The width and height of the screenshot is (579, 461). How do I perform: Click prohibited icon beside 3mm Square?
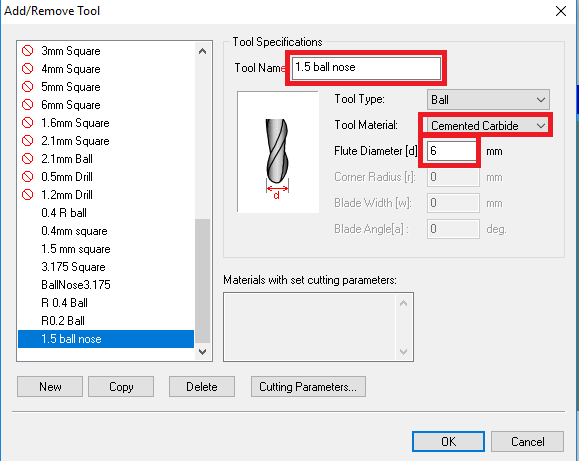click(28, 51)
